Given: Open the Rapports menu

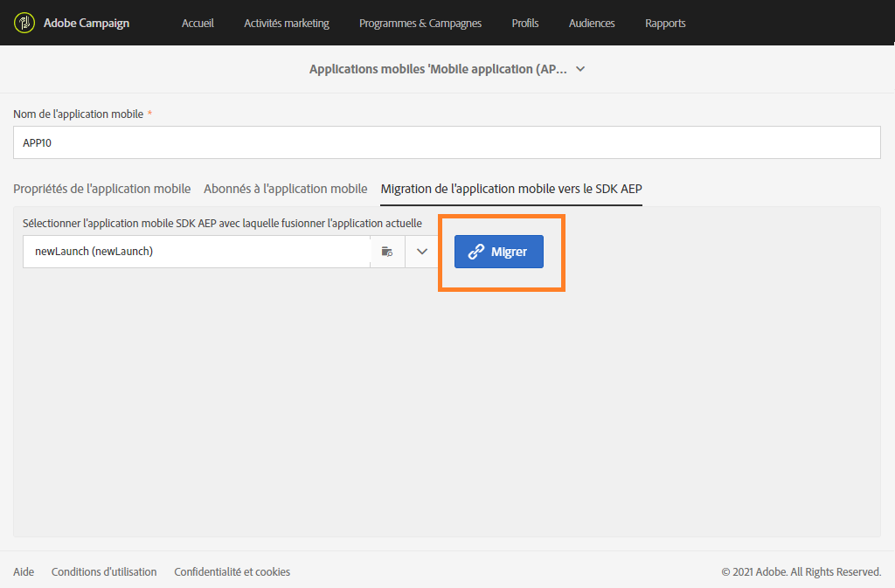Looking at the screenshot, I should 665,24.
